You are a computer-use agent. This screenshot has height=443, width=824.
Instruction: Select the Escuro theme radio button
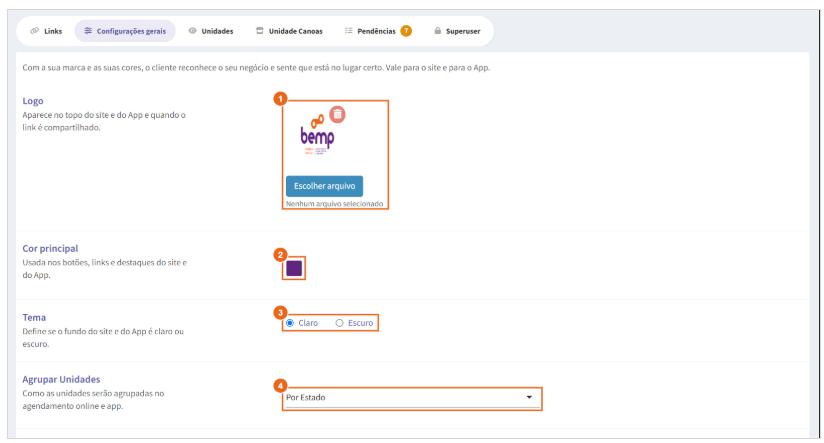click(339, 323)
